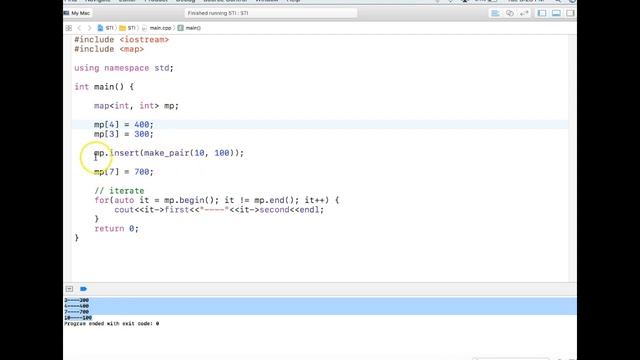
Task: Go back in editor history
Action: (x=80, y=28)
